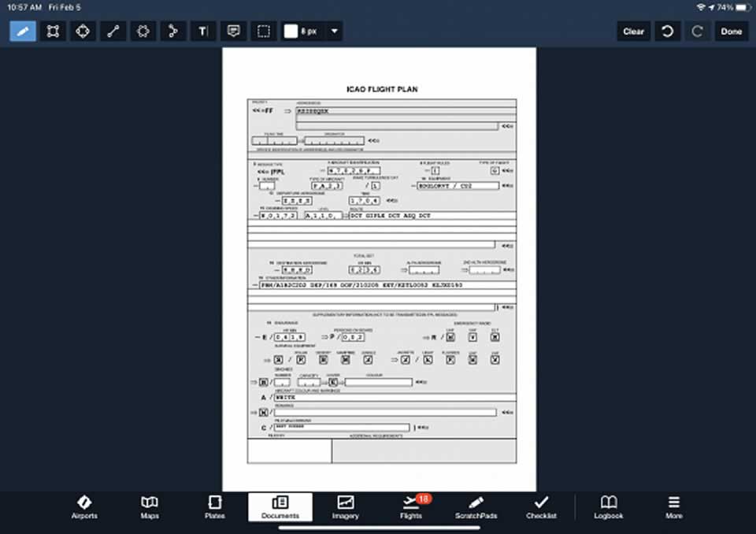Open the Documents tab
756x534 pixels.
(280, 507)
